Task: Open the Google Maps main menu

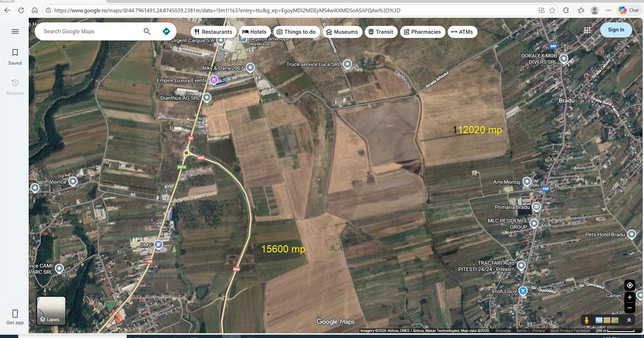Action: click(15, 31)
